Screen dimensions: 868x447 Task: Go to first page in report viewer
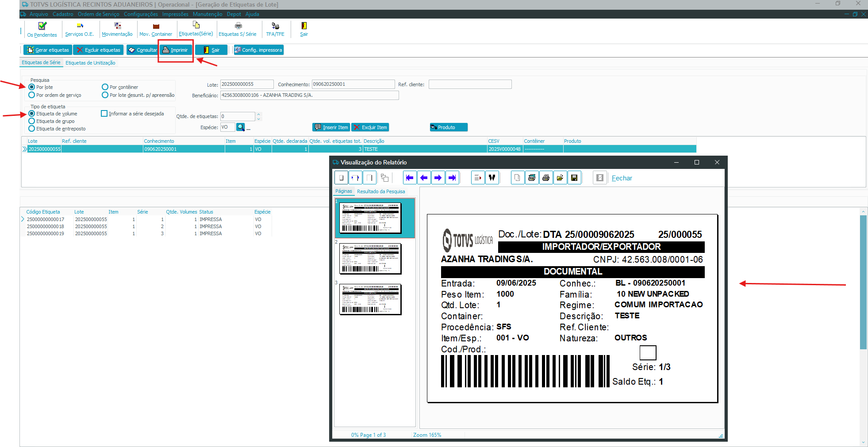[410, 178]
